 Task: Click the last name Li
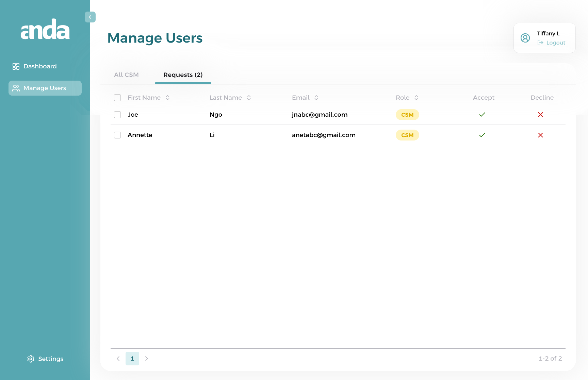tap(212, 135)
